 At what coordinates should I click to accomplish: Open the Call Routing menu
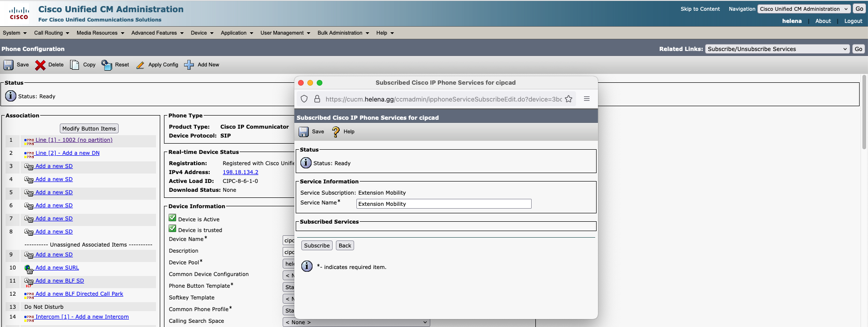click(51, 33)
